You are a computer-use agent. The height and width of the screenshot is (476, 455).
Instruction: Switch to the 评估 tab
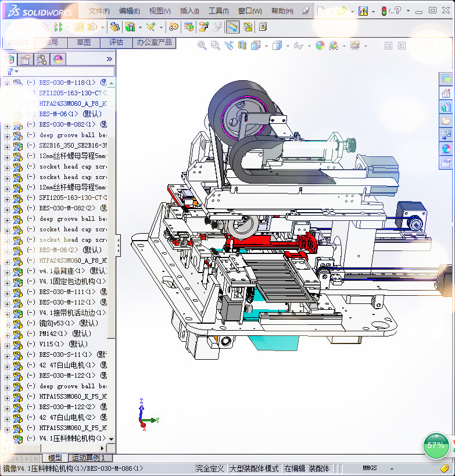click(x=116, y=42)
